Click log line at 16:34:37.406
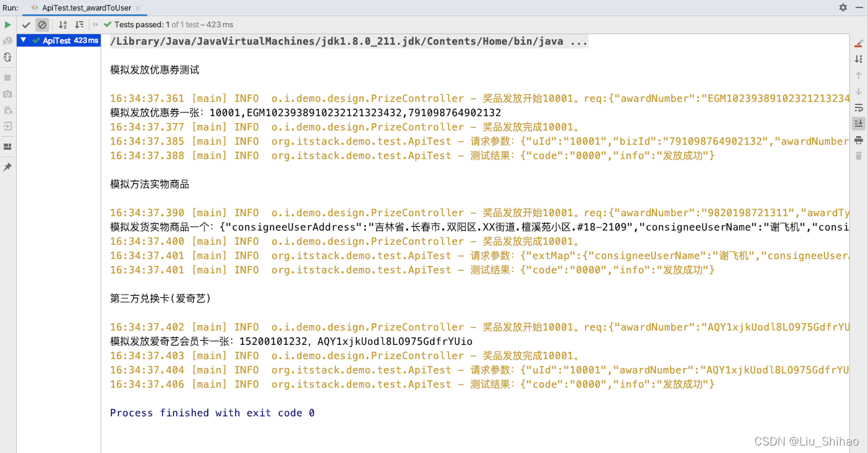 tap(413, 385)
